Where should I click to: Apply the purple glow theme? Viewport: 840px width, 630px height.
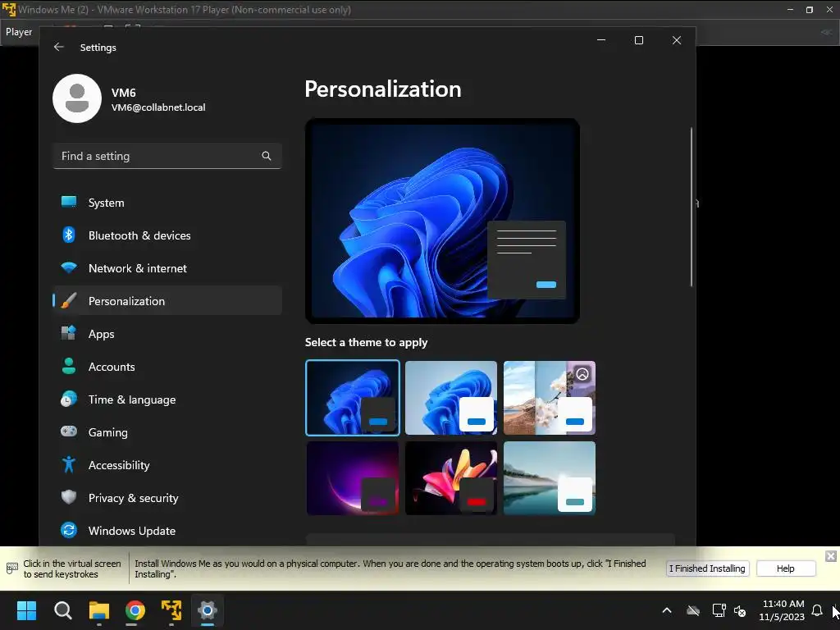click(353, 478)
